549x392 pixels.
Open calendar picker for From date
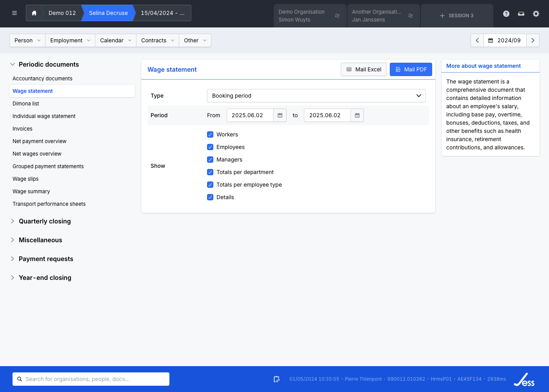(280, 115)
